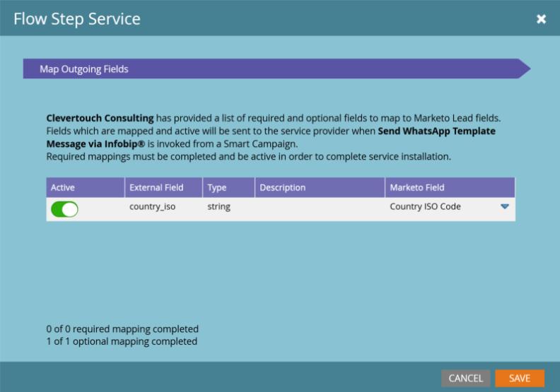Viewport: 560px width, 392px height.
Task: Click the Active column header
Action: (86, 188)
